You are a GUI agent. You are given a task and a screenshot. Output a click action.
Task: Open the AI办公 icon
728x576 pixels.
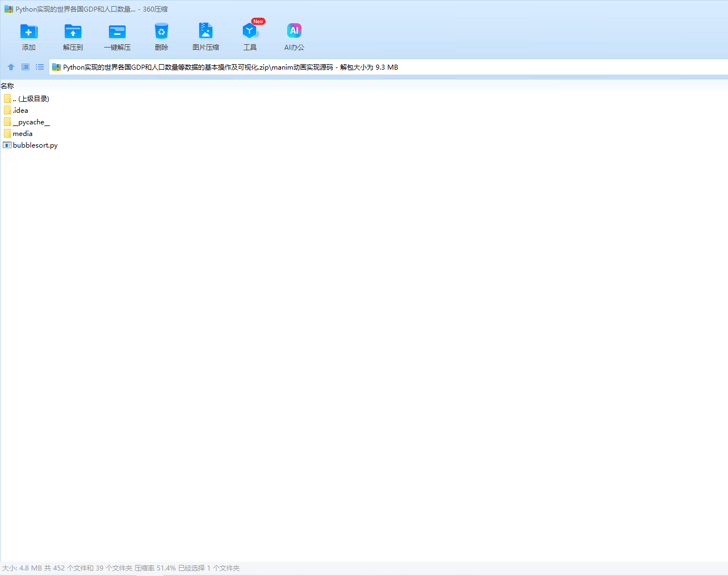(x=294, y=31)
